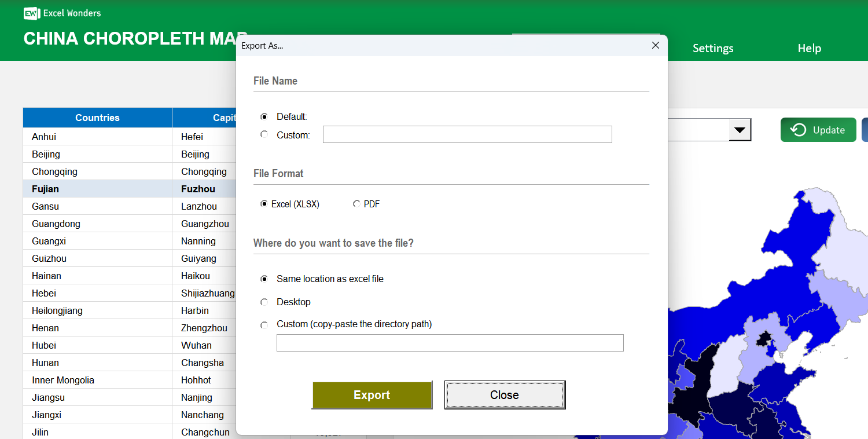The width and height of the screenshot is (868, 439).
Task: Click the Countries column header
Action: [97, 118]
